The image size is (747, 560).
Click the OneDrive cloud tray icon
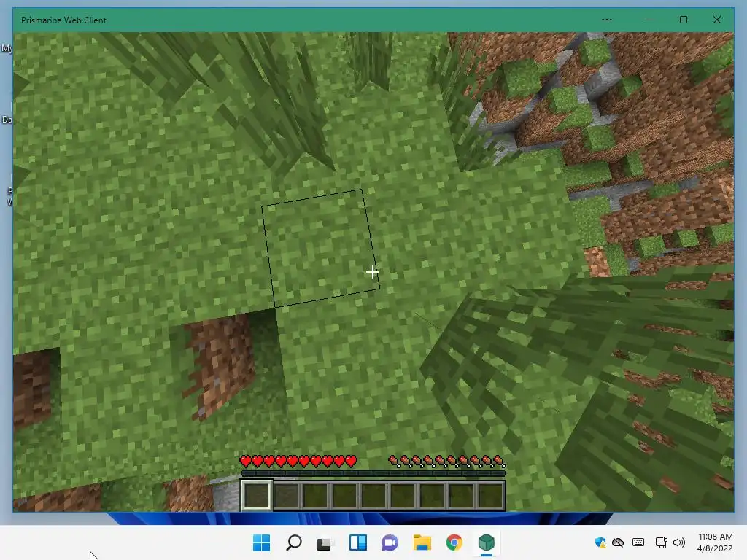[x=618, y=542]
